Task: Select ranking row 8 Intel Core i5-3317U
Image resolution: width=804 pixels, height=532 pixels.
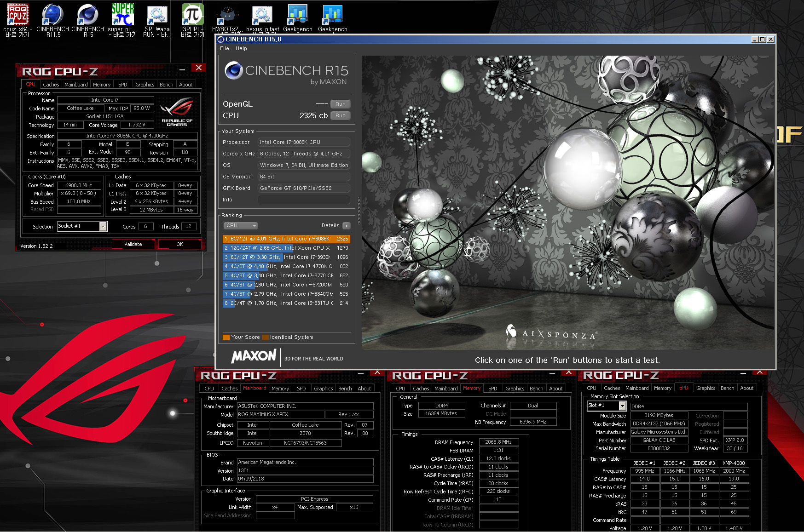Action: pyautogui.click(x=286, y=303)
